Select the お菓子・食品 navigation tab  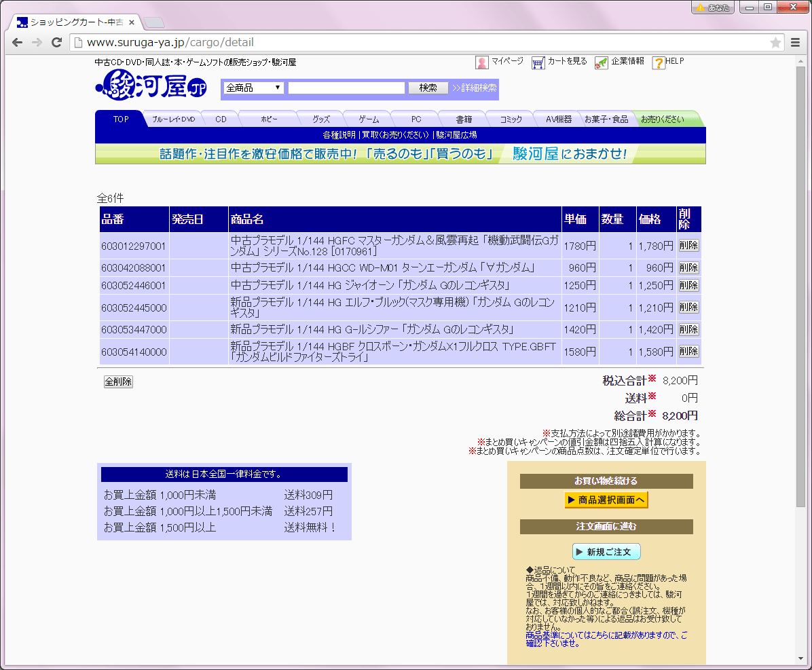[606, 119]
